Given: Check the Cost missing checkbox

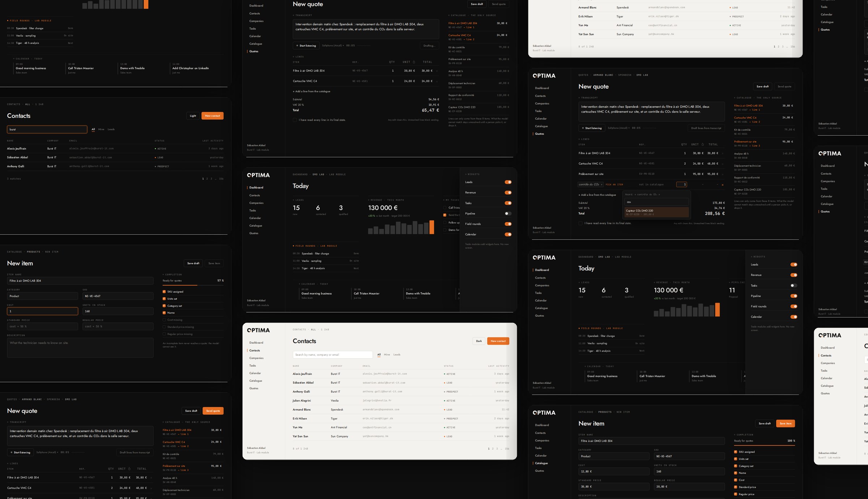Looking at the screenshot, I should [x=164, y=320].
